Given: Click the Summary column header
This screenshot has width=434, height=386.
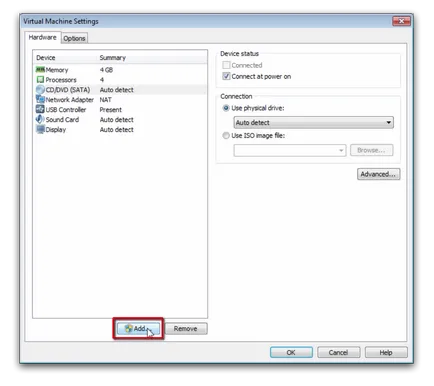Looking at the screenshot, I should 112,58.
